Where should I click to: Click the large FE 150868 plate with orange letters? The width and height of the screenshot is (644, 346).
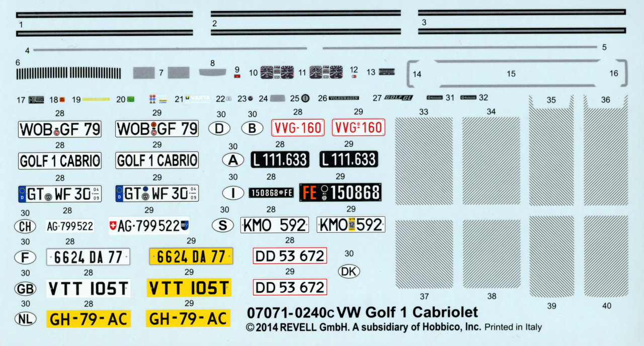(x=340, y=192)
